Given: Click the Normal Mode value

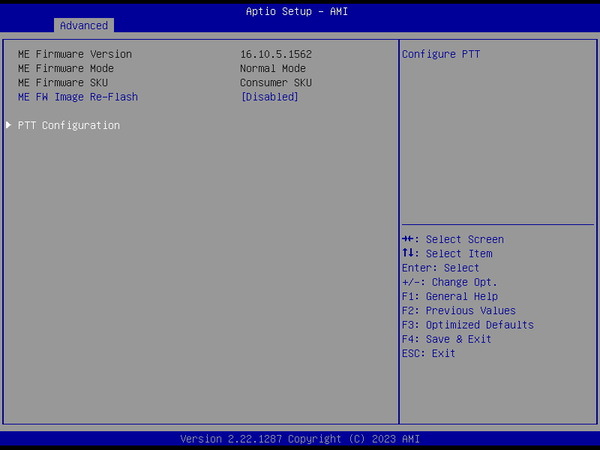Looking at the screenshot, I should coord(273,68).
